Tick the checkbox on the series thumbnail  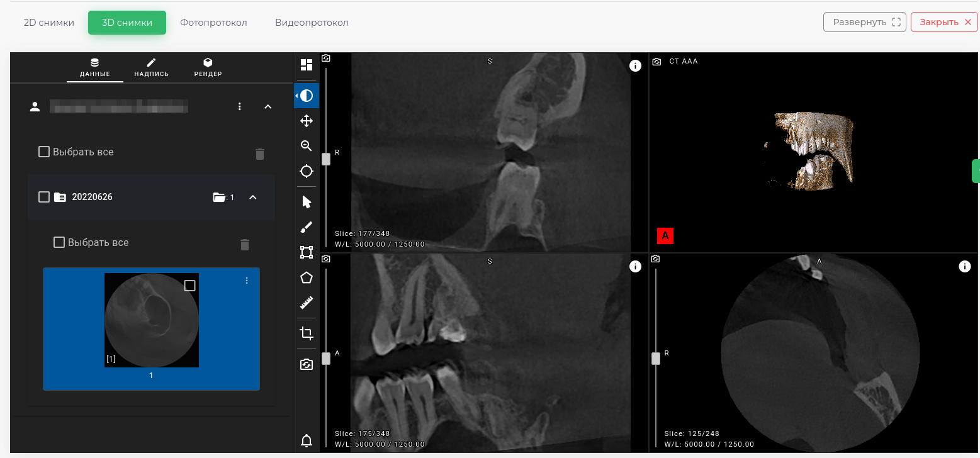(x=189, y=286)
